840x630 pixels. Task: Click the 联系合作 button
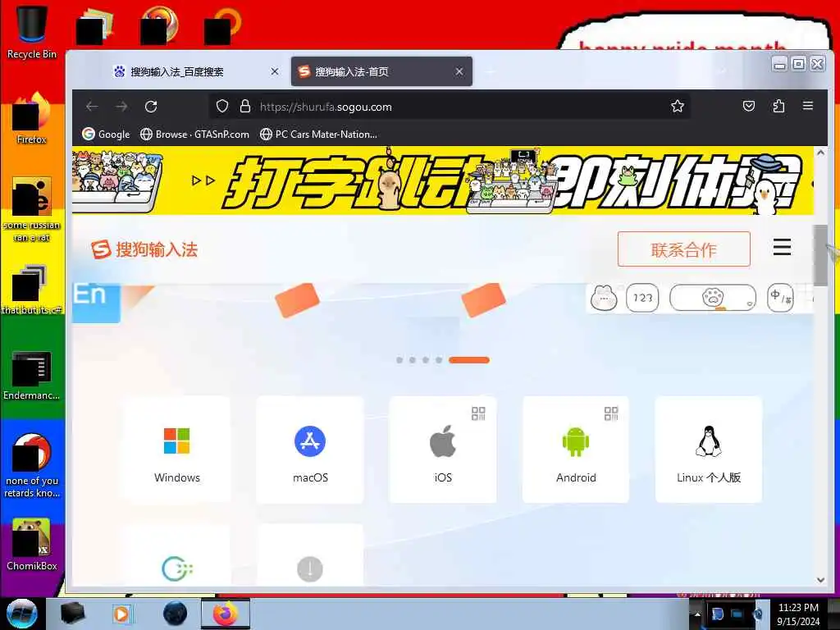click(x=683, y=249)
